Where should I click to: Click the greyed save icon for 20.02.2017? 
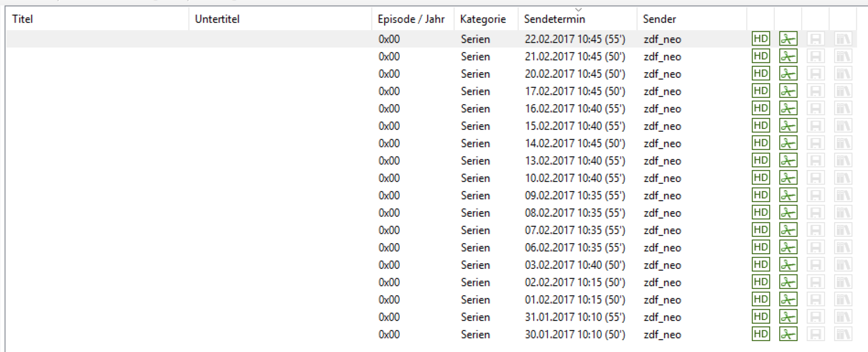pyautogui.click(x=815, y=74)
